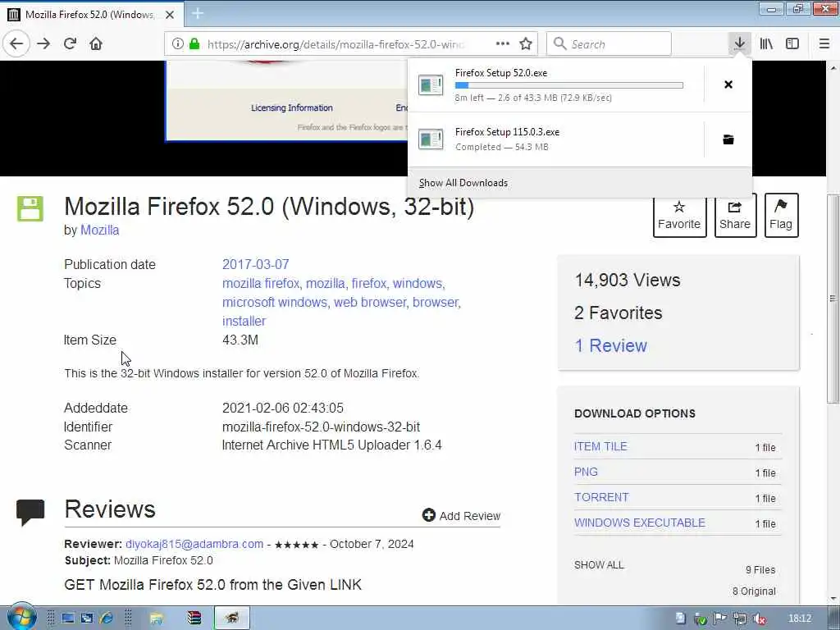Reload the current page

(x=70, y=43)
